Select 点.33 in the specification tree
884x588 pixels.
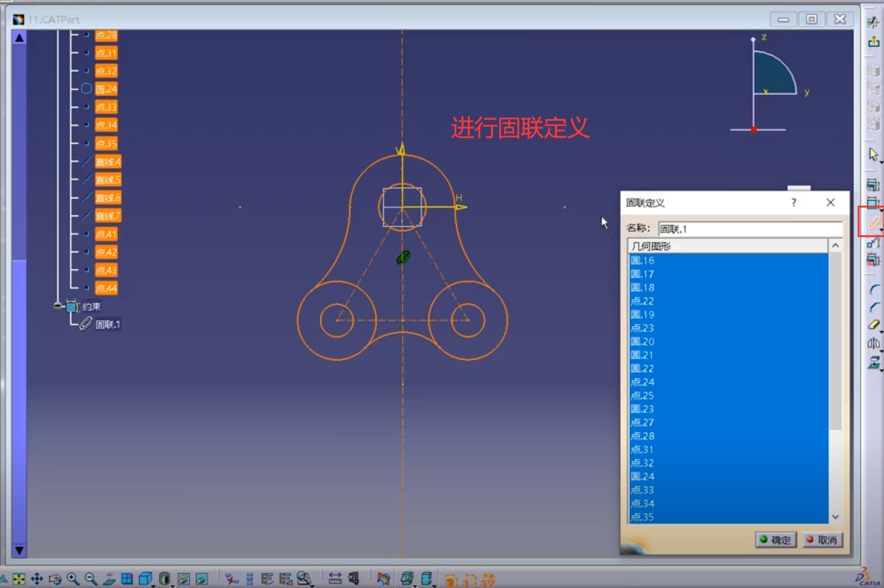tap(106, 107)
